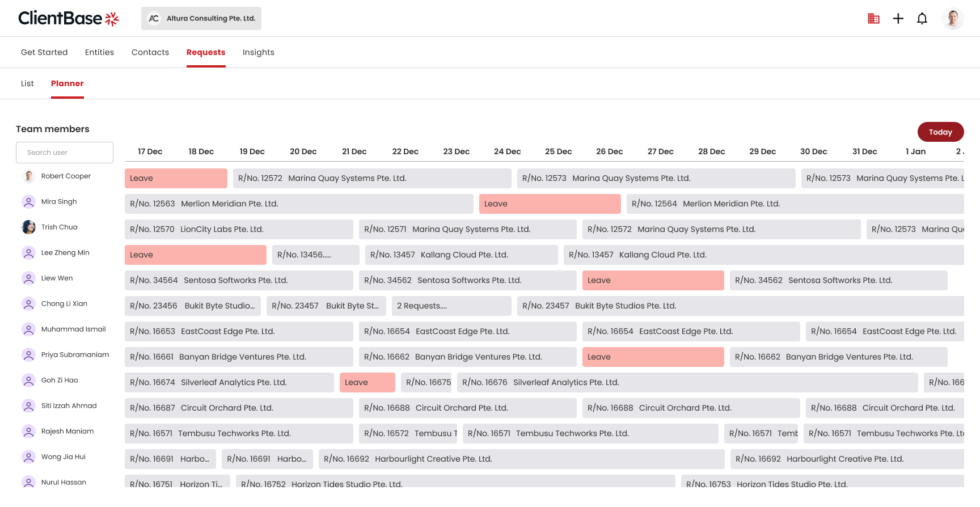Open Mira Singh's Leave block
Screen dimensions: 980x507
click(x=550, y=204)
